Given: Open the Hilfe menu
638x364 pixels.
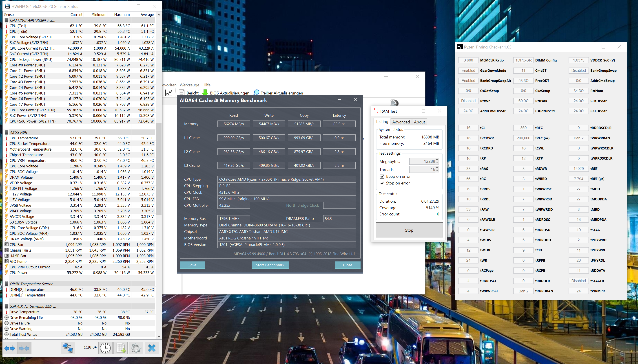Looking at the screenshot, I should click(x=206, y=85).
